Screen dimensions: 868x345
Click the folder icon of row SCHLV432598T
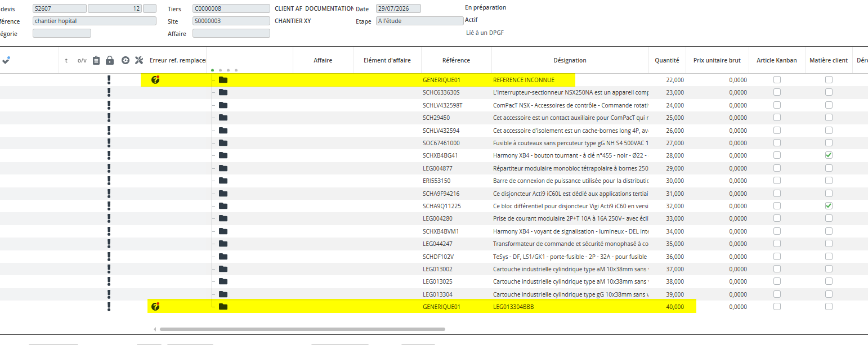point(223,105)
